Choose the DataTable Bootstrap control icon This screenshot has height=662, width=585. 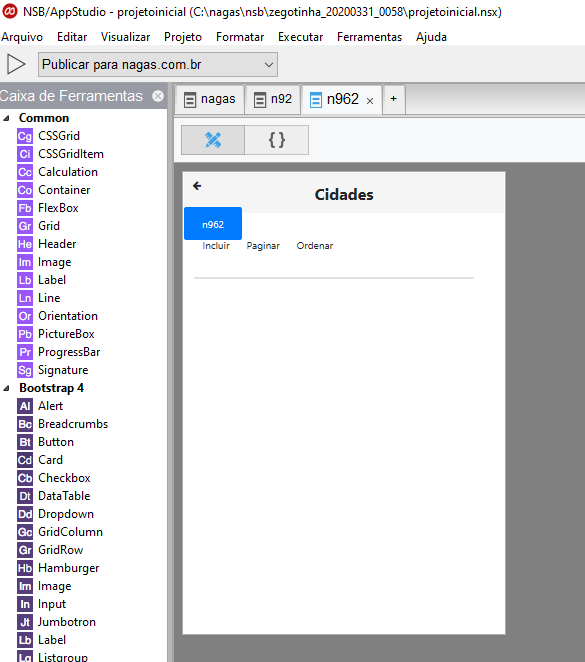[24, 496]
